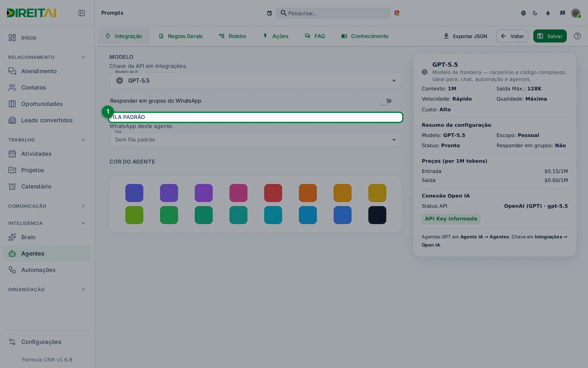Click the colorful icon next to search
This screenshot has height=368, width=588.
(x=397, y=13)
